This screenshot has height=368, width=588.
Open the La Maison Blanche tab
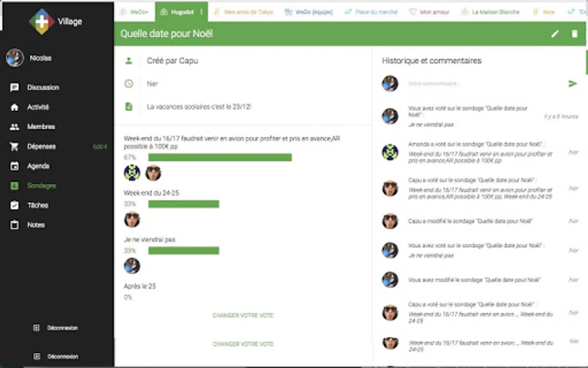490,12
